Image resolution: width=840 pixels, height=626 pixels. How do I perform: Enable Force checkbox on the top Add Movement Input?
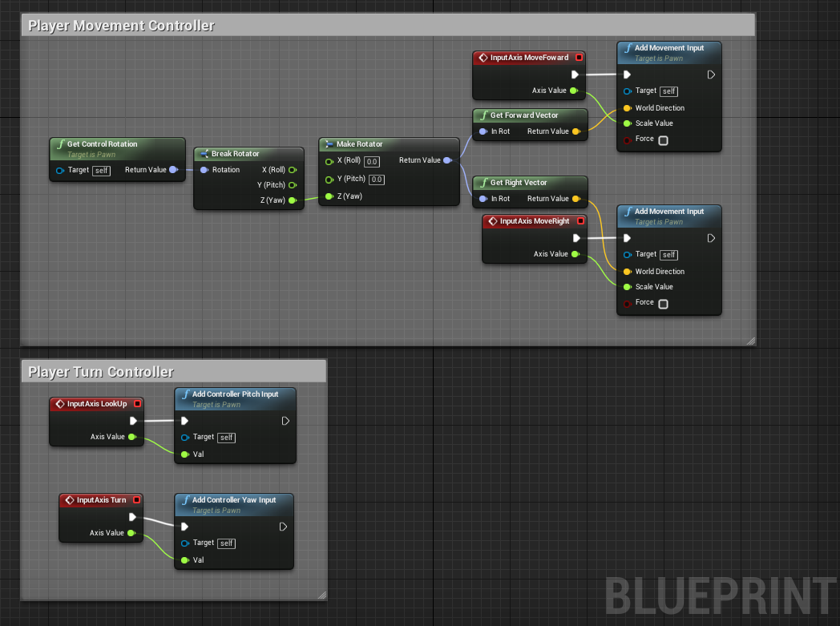coord(663,140)
